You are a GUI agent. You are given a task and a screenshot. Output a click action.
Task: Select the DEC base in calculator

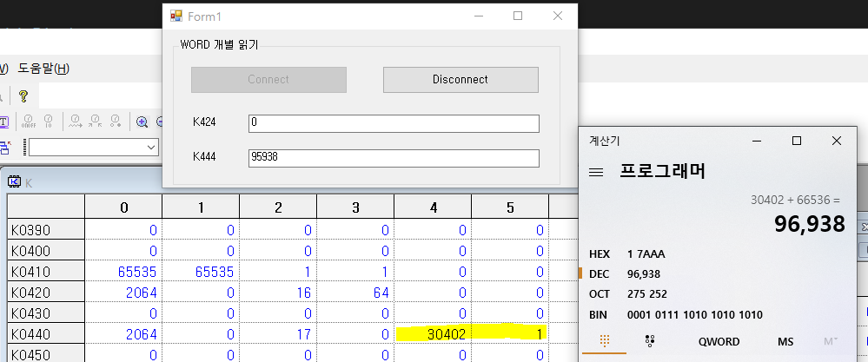point(600,274)
